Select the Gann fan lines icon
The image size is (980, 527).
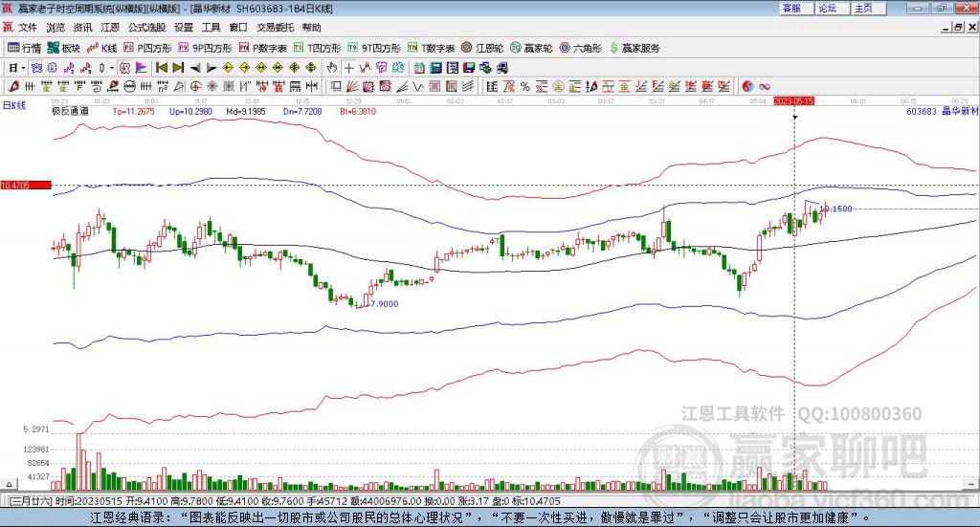351,87
